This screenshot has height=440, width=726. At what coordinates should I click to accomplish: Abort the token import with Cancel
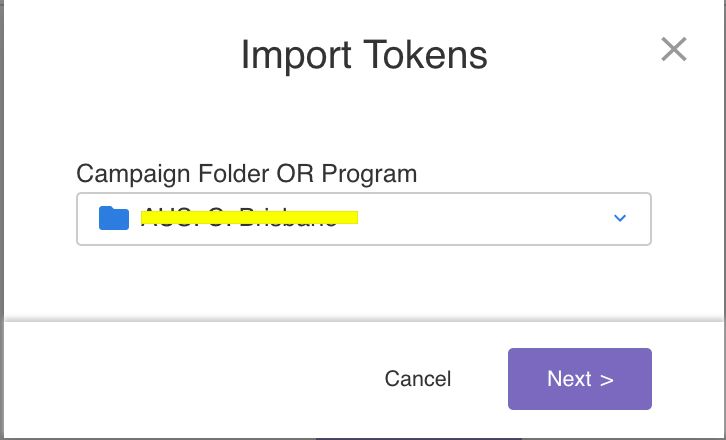click(418, 379)
